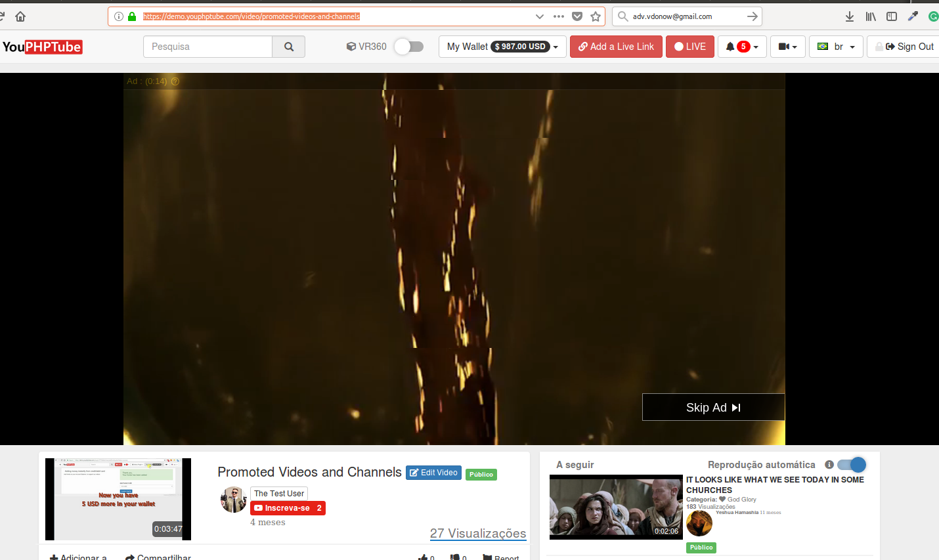The width and height of the screenshot is (939, 560).
Task: Click the question mark icon beside Ad timer
Action: click(x=175, y=81)
